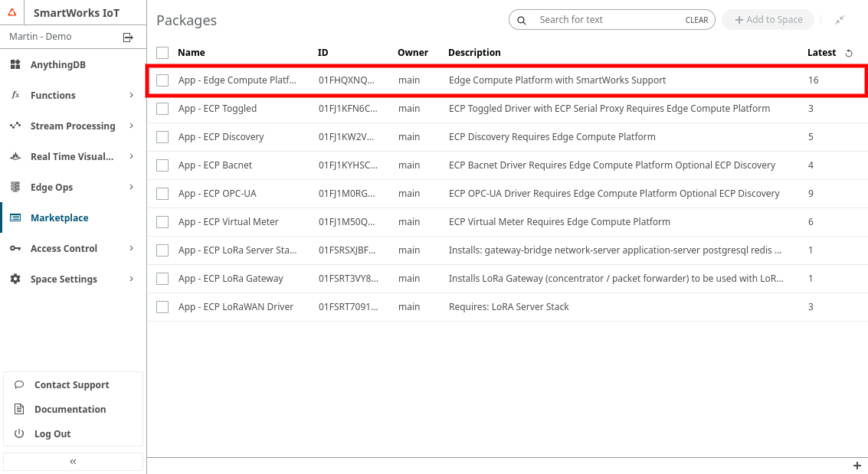Screen dimensions: 868x474
Task: Click the Add to Space button
Action: coord(768,20)
